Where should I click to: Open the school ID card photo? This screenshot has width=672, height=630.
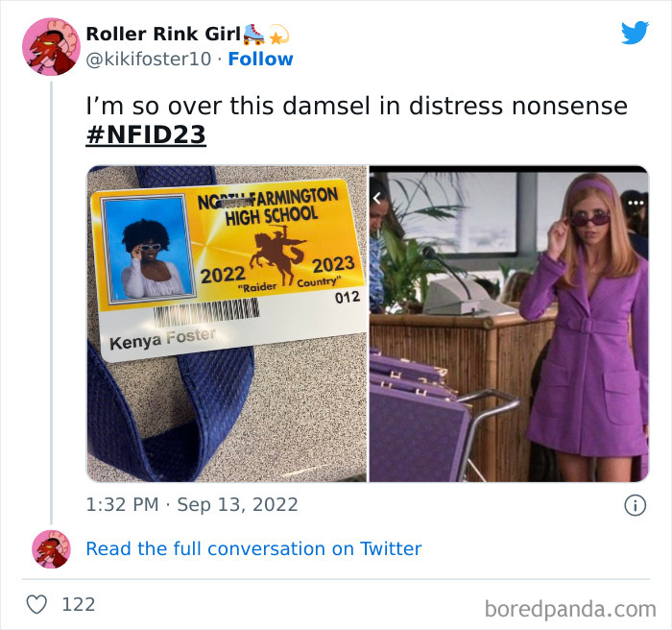[x=227, y=324]
